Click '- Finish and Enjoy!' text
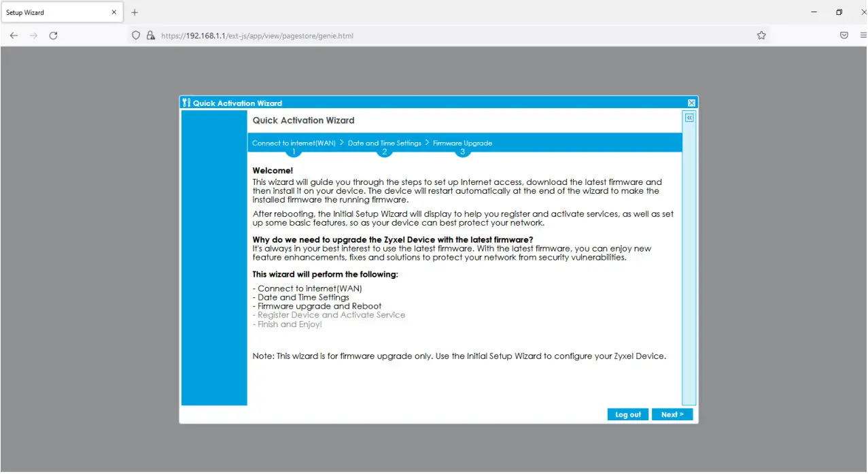 pos(288,324)
